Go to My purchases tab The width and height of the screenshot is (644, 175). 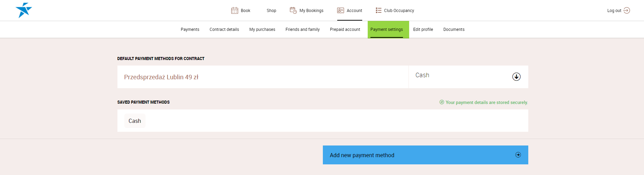click(x=262, y=30)
